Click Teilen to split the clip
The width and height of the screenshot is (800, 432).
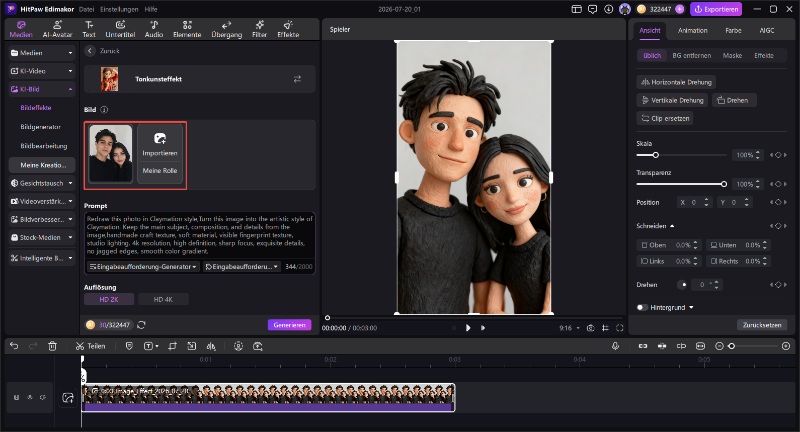pyautogui.click(x=90, y=346)
